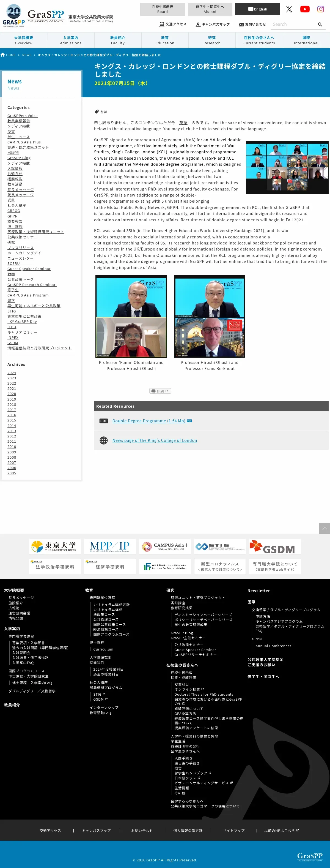
Task: Click the footer Curriculum link
Action: (103, 649)
